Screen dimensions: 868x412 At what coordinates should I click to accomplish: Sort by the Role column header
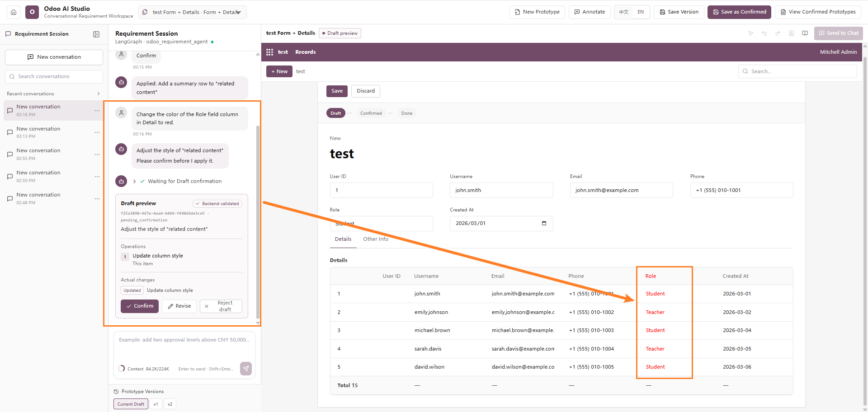[x=651, y=276]
